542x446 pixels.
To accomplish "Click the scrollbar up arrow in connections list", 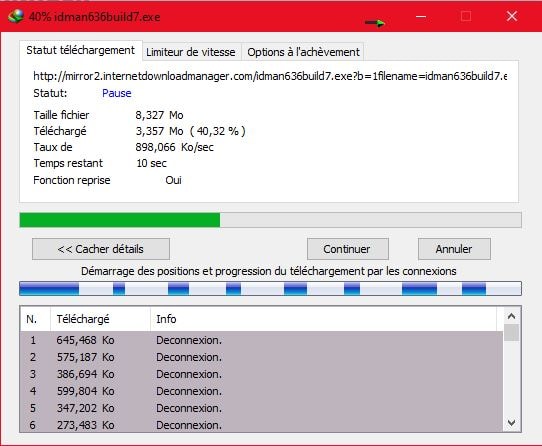I will [512, 316].
